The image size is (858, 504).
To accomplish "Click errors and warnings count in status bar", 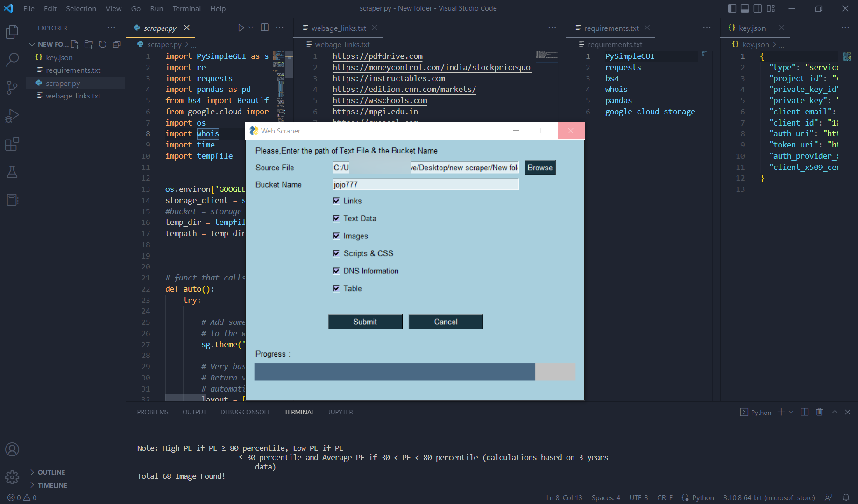I will [22, 498].
